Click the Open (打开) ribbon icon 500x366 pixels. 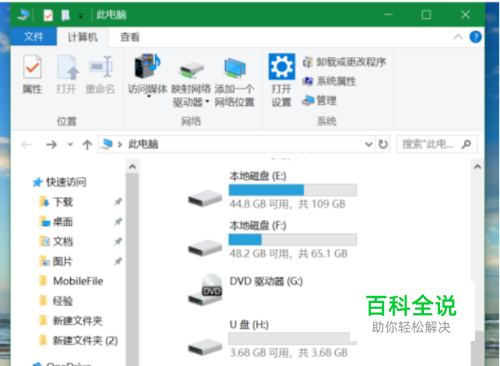pyautogui.click(x=67, y=68)
